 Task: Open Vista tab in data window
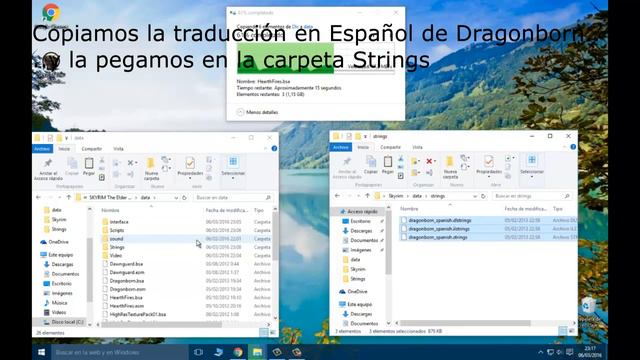pos(118,149)
